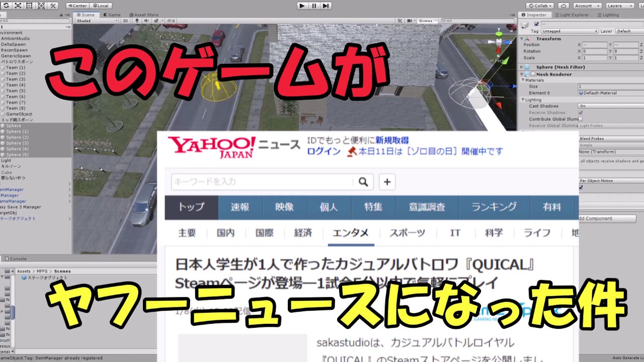Click the Element 0 Default-Material field
The height and width of the screenshot is (362, 644).
click(610, 93)
